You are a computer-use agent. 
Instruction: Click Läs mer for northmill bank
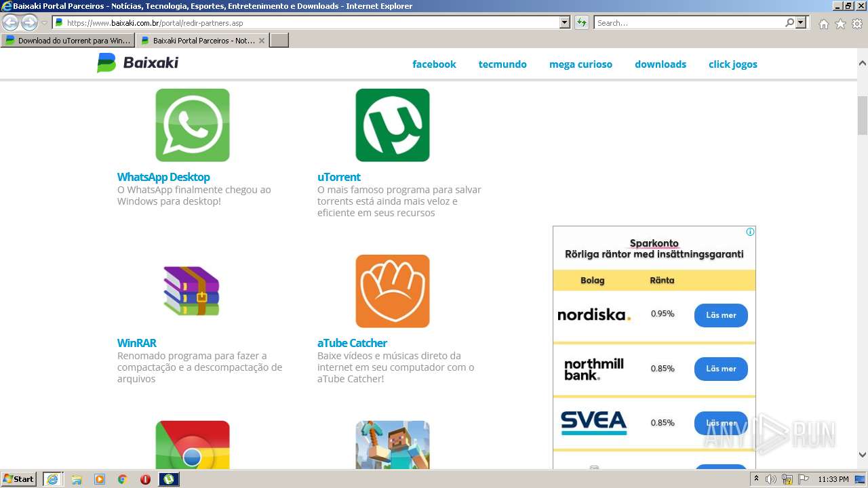pos(721,369)
